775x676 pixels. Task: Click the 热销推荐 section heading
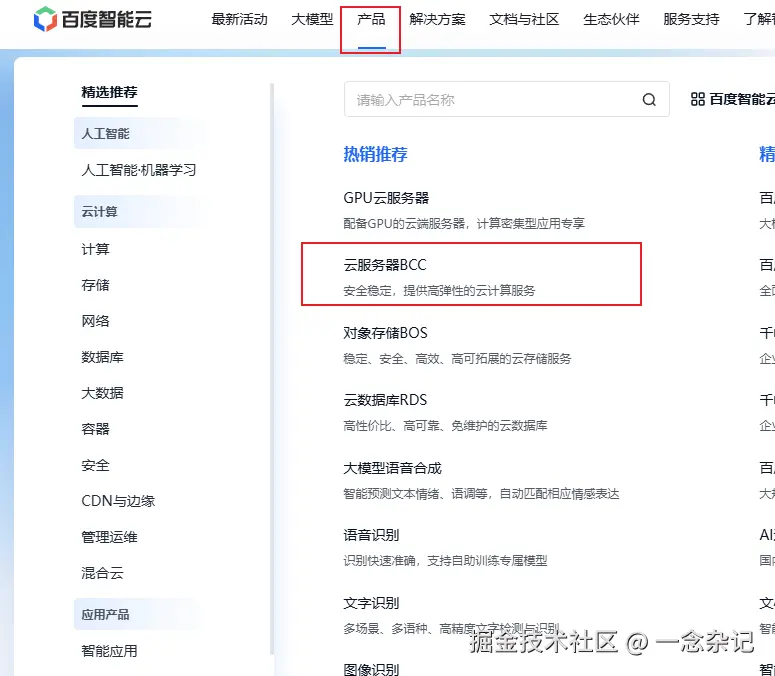(x=375, y=154)
